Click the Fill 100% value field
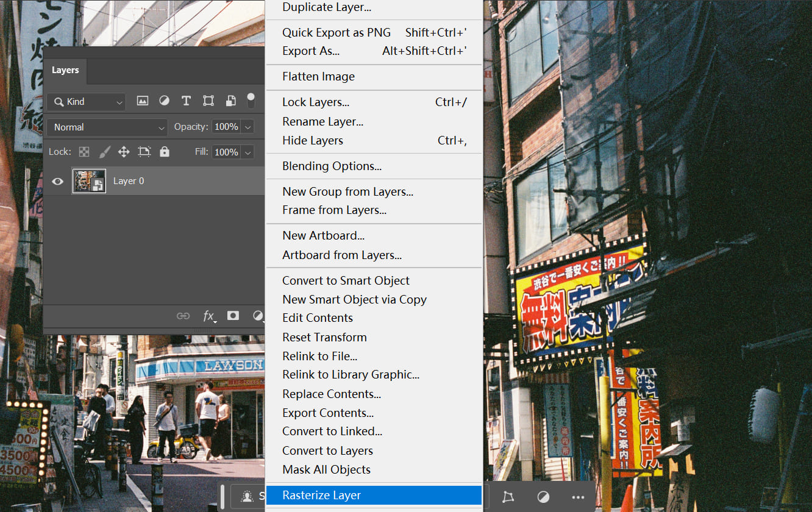The width and height of the screenshot is (812, 512). 226,152
